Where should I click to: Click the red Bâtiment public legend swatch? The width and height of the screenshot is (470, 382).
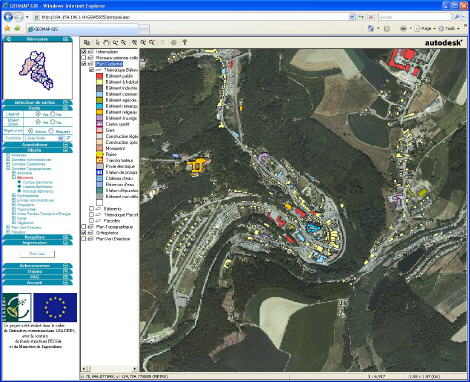99,76
